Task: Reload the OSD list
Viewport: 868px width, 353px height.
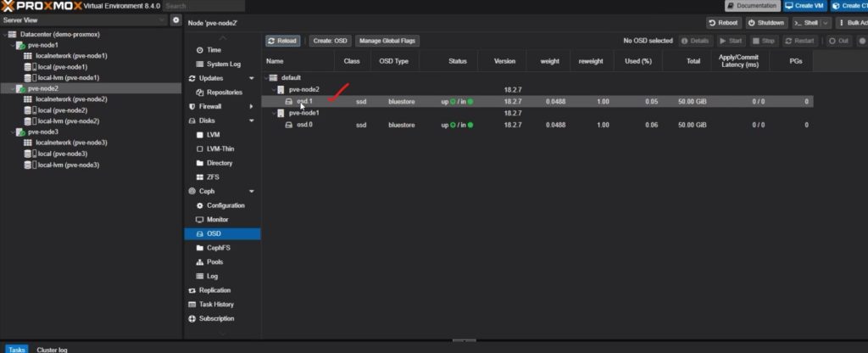Action: [282, 41]
